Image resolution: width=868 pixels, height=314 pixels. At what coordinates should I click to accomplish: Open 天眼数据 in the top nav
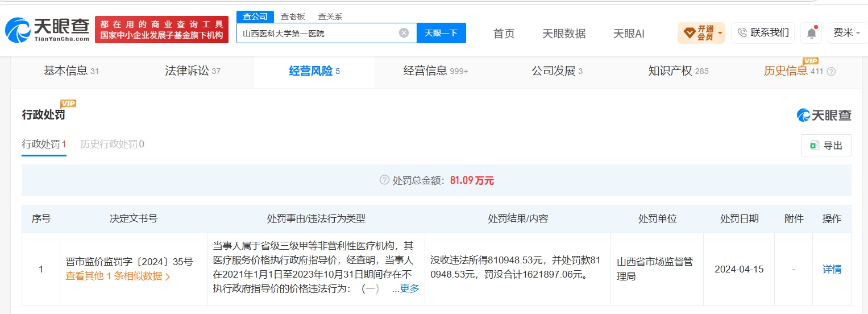564,34
